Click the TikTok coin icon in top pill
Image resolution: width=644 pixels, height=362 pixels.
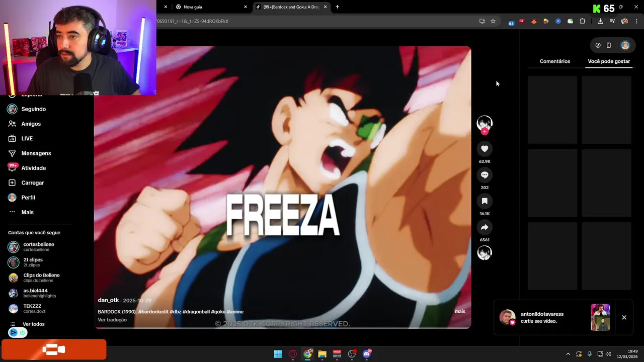coord(598,45)
